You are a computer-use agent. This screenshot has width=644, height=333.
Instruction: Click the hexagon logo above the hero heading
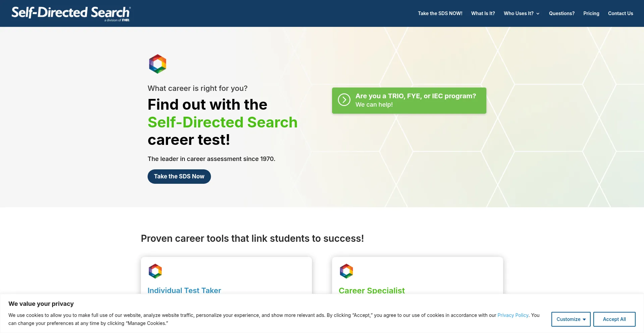[x=158, y=64]
